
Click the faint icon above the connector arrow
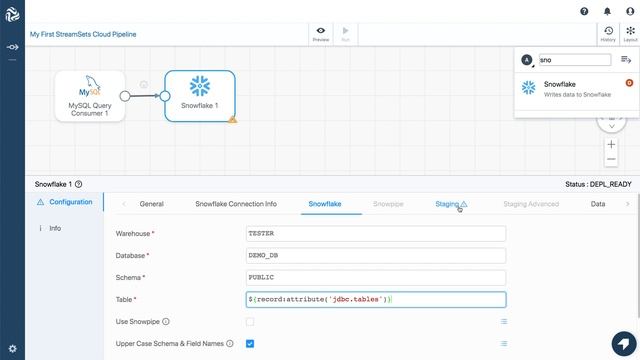pos(144,84)
